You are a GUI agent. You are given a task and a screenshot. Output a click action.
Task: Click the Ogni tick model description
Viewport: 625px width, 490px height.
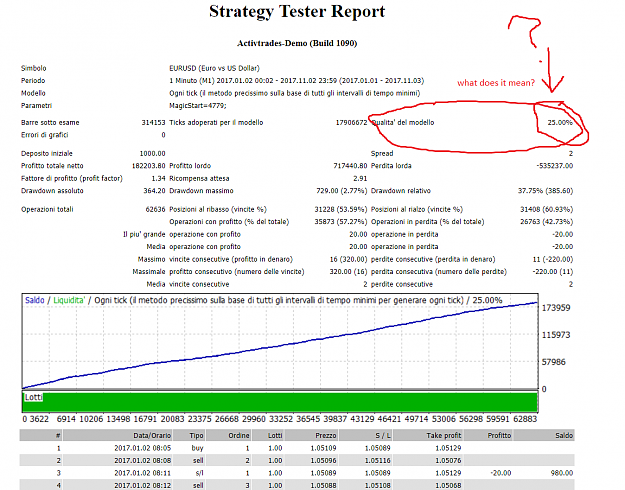click(x=295, y=93)
